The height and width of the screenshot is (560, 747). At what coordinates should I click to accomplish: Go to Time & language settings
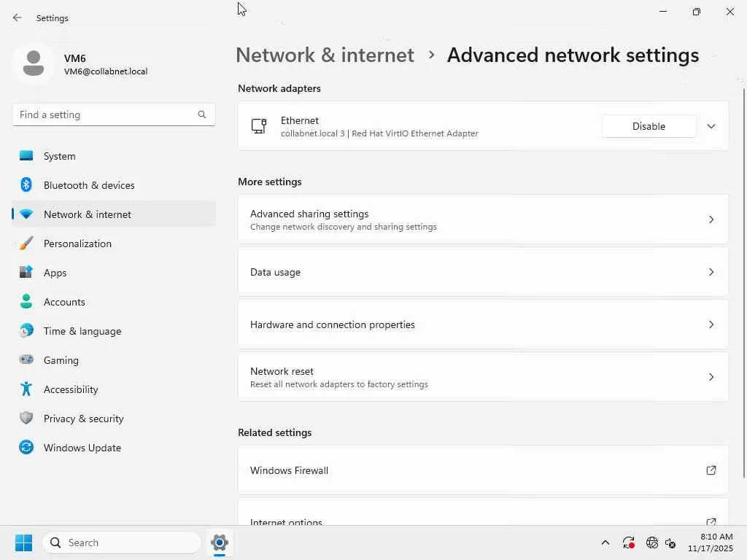[x=82, y=331]
